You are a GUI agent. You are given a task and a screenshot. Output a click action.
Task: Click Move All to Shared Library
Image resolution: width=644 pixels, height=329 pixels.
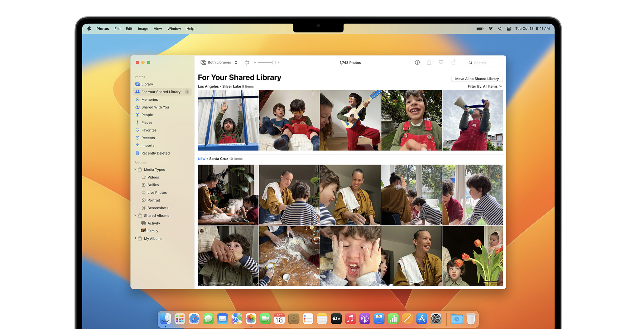point(477,79)
